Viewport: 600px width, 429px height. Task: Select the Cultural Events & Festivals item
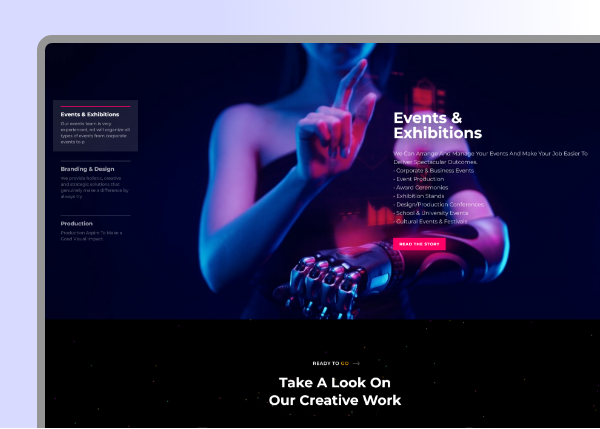[x=432, y=221]
